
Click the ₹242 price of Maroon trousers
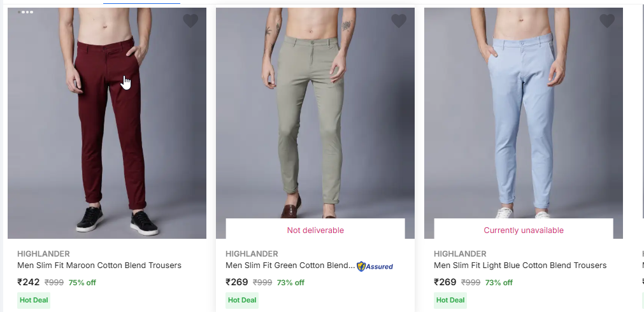coord(29,282)
